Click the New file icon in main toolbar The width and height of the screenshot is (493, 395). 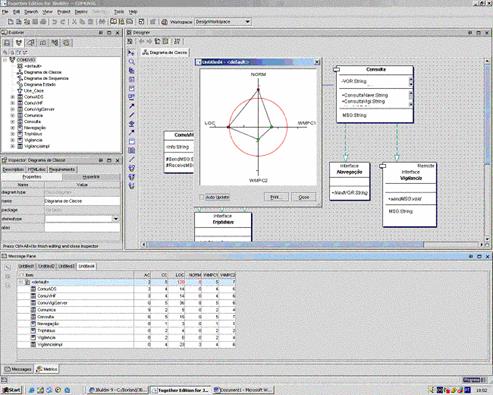click(11, 22)
